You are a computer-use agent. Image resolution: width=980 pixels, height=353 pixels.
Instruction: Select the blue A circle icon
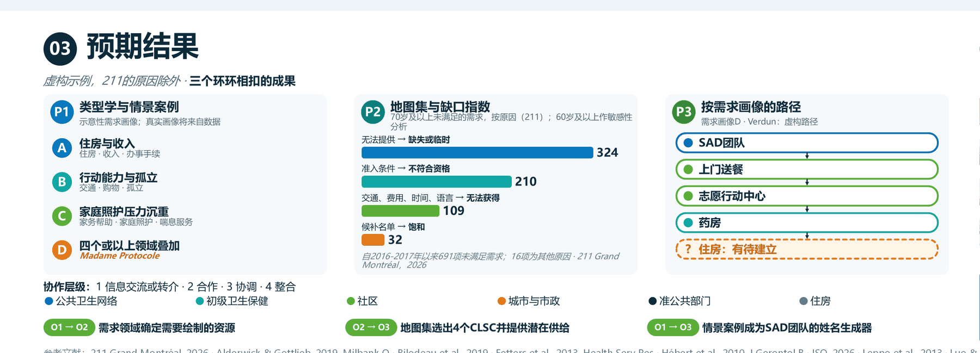62,147
